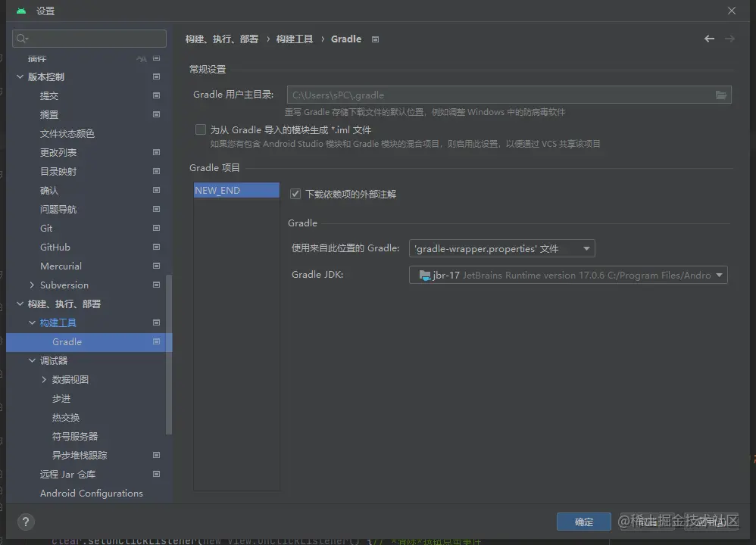Click project-scope icon beside 版本控制
Image resolution: width=756 pixels, height=545 pixels.
(x=156, y=76)
